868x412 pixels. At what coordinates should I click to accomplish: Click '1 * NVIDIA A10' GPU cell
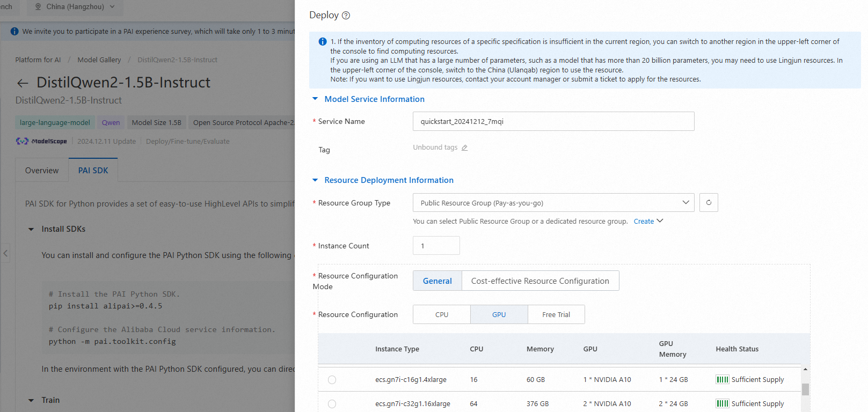coord(607,380)
